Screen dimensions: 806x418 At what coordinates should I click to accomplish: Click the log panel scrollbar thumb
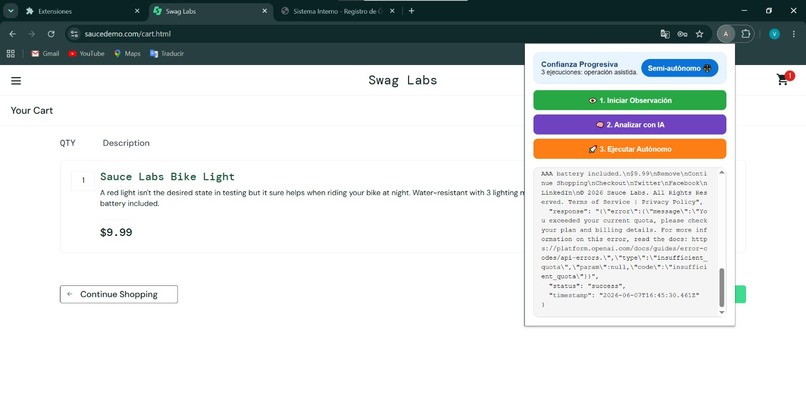[x=722, y=287]
